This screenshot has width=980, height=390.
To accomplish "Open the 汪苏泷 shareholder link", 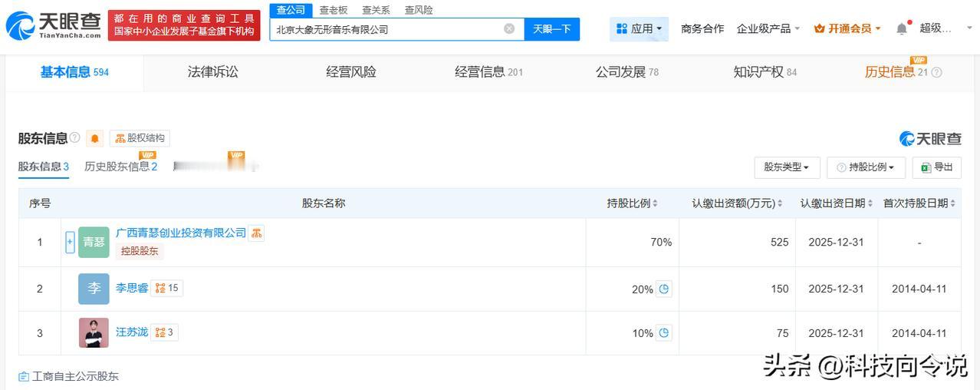I will [132, 332].
